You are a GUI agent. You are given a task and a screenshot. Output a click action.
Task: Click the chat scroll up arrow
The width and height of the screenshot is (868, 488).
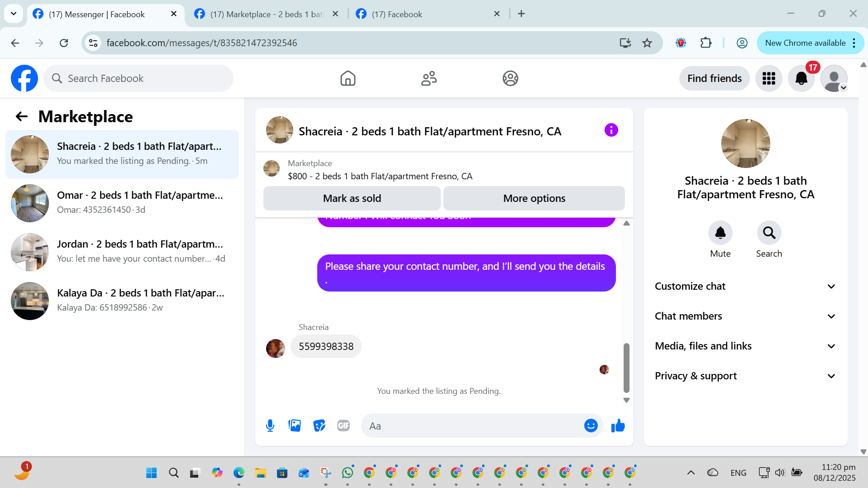click(x=626, y=223)
